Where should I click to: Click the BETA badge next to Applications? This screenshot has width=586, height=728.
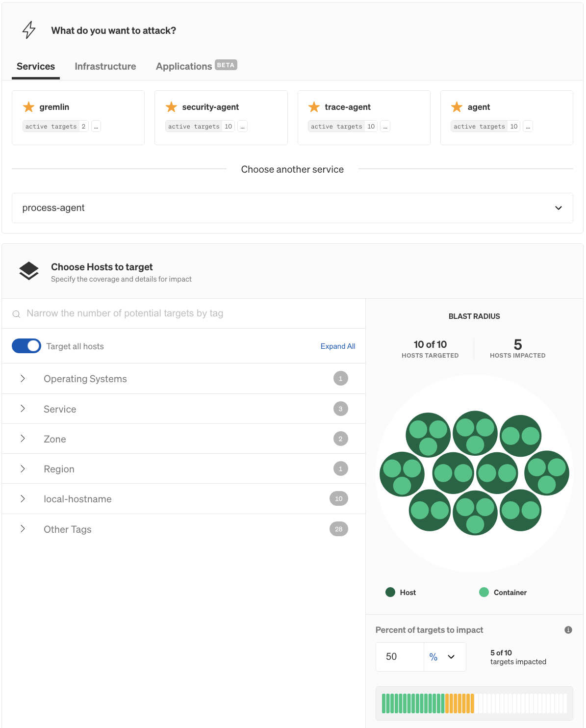[226, 65]
